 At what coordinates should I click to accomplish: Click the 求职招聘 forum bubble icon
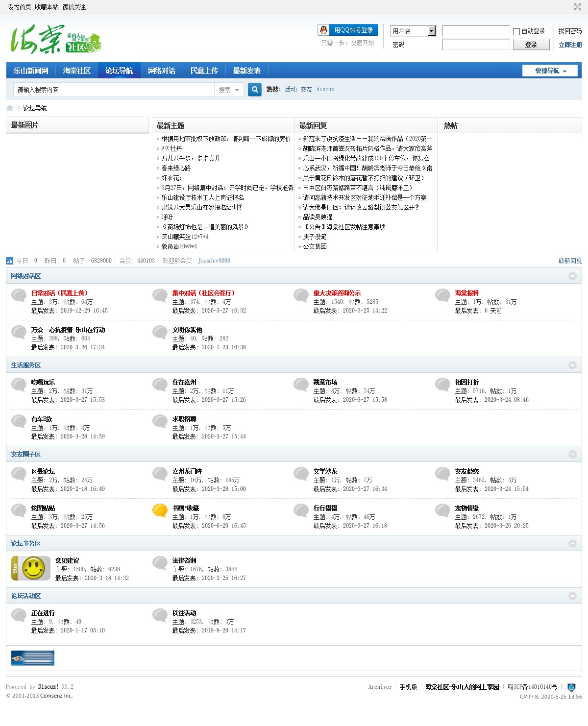point(160,421)
